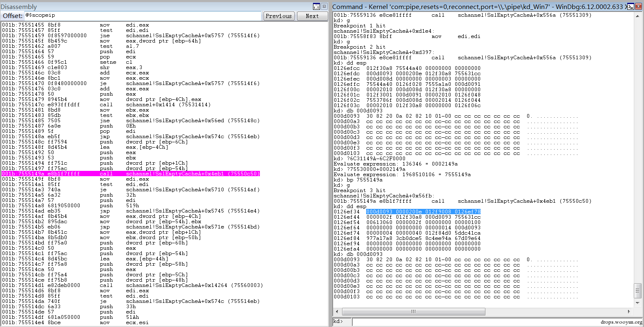Select call SslEmptyCacheA+0x14264 line
This screenshot has height=327, width=644.
tap(132, 285)
